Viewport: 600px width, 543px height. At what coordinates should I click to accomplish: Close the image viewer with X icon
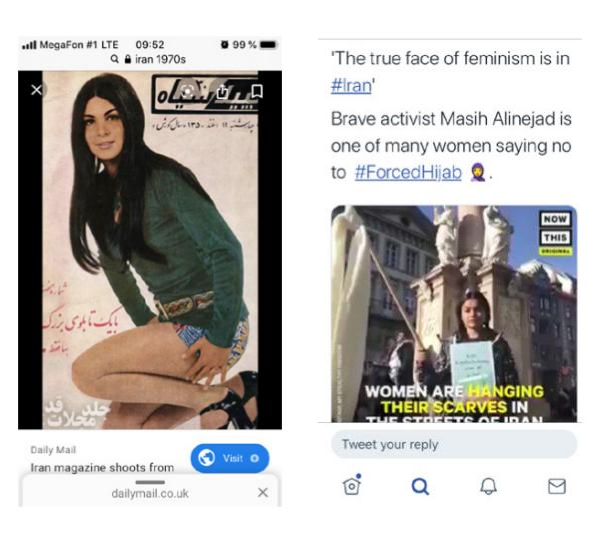36,90
